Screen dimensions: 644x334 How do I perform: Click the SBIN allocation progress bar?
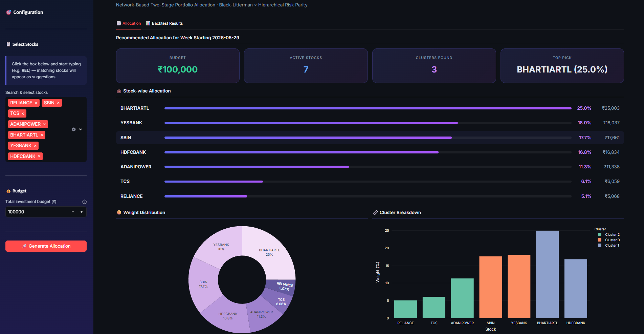point(368,138)
